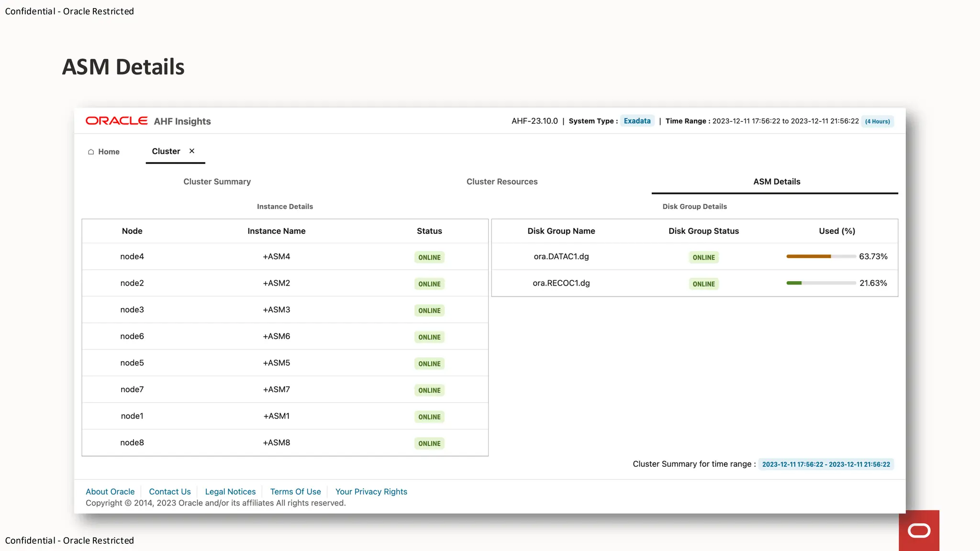Click the Exadata system type badge
The height and width of the screenshot is (551, 980).
(637, 121)
